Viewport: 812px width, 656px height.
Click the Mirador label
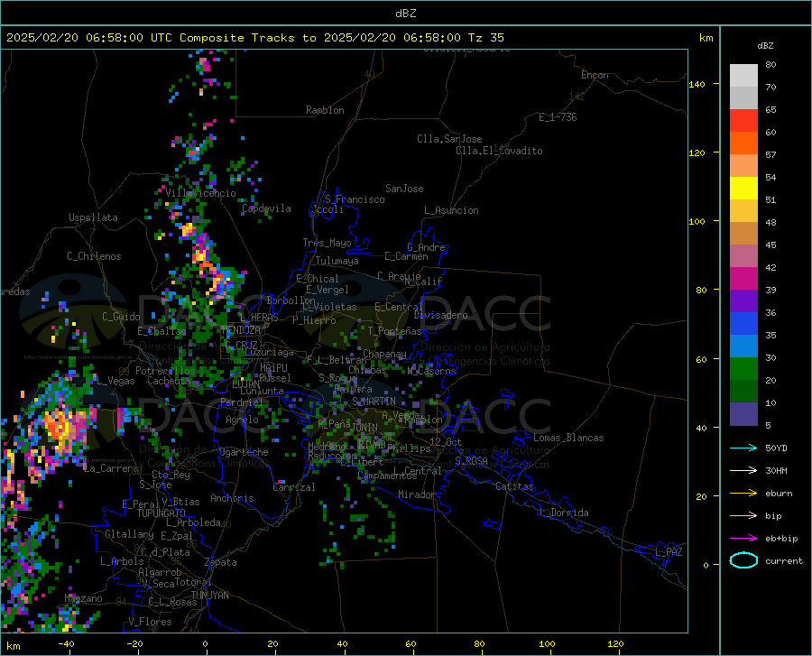416,494
